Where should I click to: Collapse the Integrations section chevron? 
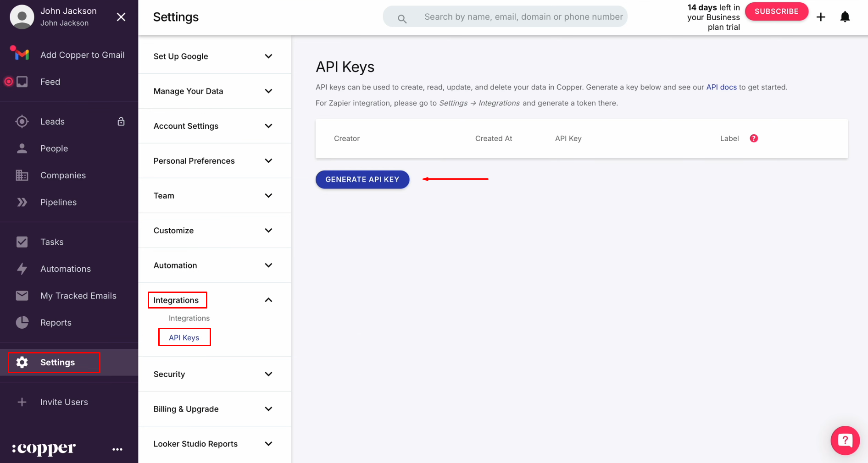[x=269, y=300]
